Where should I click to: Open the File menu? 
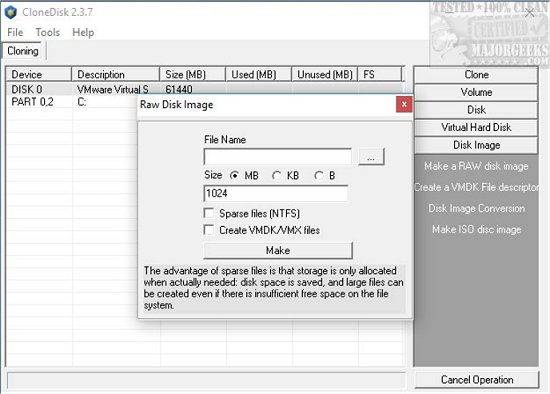pyautogui.click(x=15, y=32)
